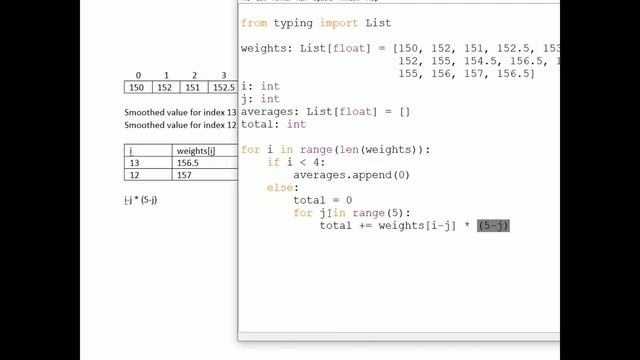This screenshot has width=640, height=360.
Task: Click cell '152.5' in document array table
Action: click(223, 87)
